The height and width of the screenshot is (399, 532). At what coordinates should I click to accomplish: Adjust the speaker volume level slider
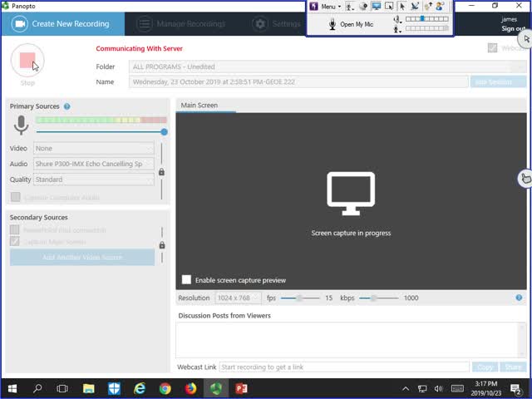tap(426, 19)
